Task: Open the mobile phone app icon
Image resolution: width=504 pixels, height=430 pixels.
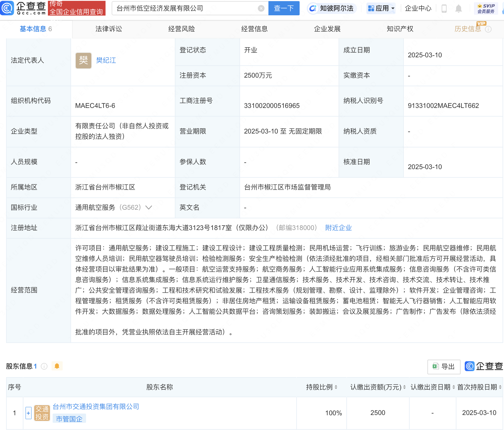Action: pyautogui.click(x=444, y=9)
